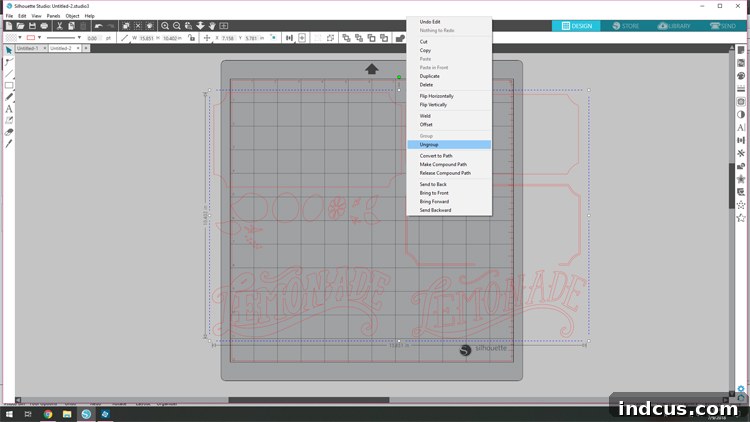The width and height of the screenshot is (750, 422).
Task: Switch to the SEND tab
Action: pyautogui.click(x=723, y=26)
